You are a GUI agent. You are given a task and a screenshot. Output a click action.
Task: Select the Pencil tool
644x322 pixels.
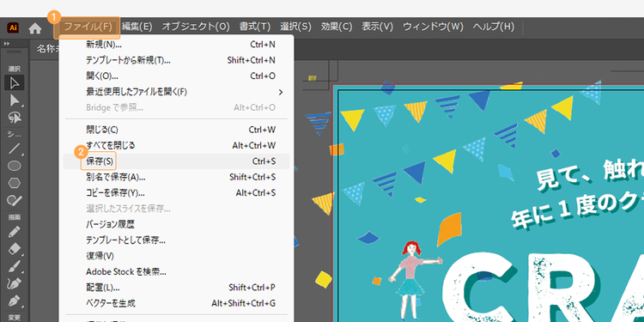pyautogui.click(x=15, y=231)
